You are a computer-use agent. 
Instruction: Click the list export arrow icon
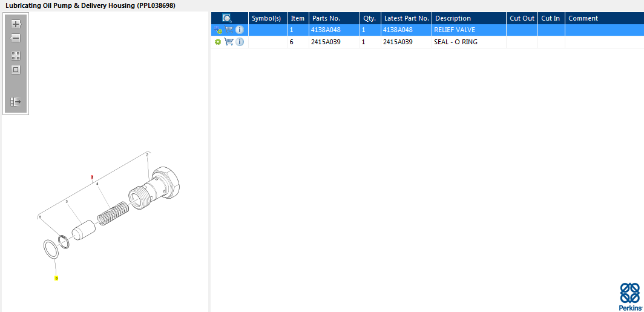tap(16, 102)
